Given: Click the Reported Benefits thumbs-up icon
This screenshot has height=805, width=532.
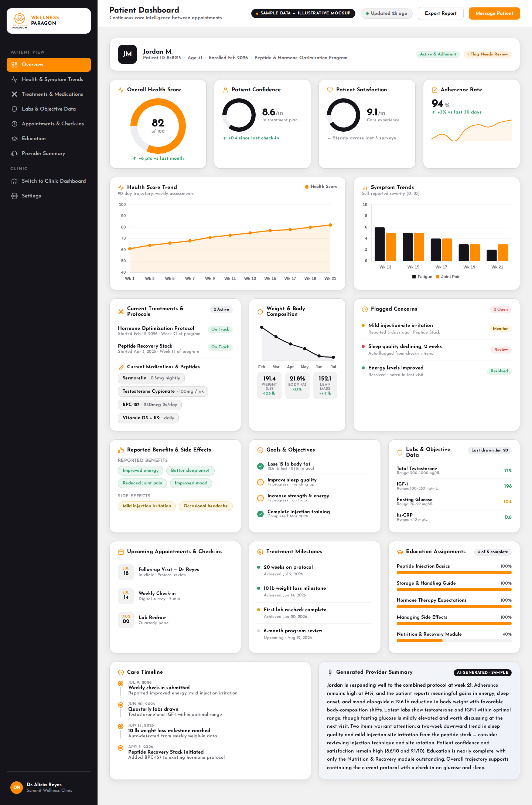Looking at the screenshot, I should 121,450.
